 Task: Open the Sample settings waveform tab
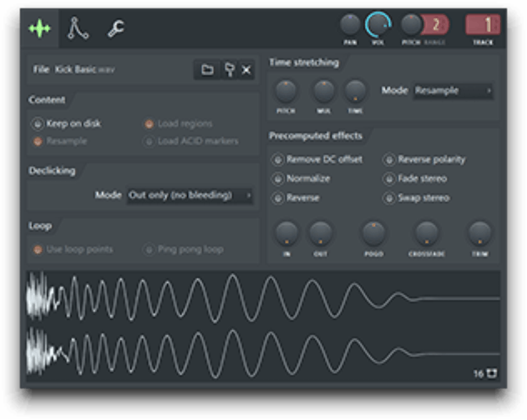click(x=40, y=29)
